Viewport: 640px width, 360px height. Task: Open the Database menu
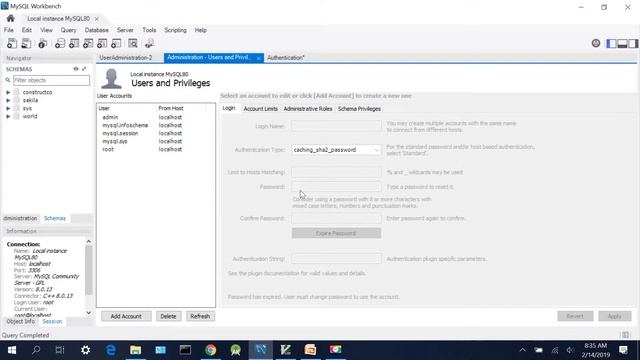click(x=96, y=30)
